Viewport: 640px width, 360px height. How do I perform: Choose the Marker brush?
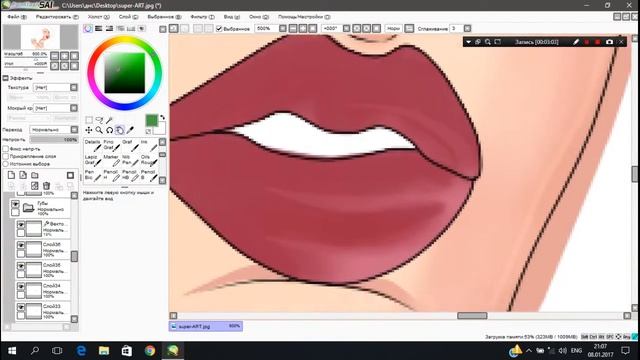click(x=111, y=160)
